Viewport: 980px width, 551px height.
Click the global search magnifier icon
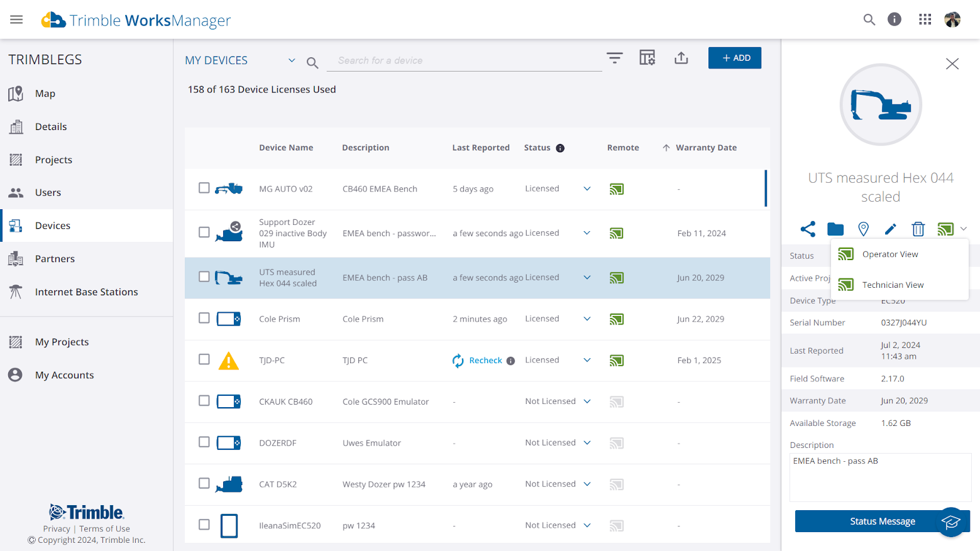869,19
